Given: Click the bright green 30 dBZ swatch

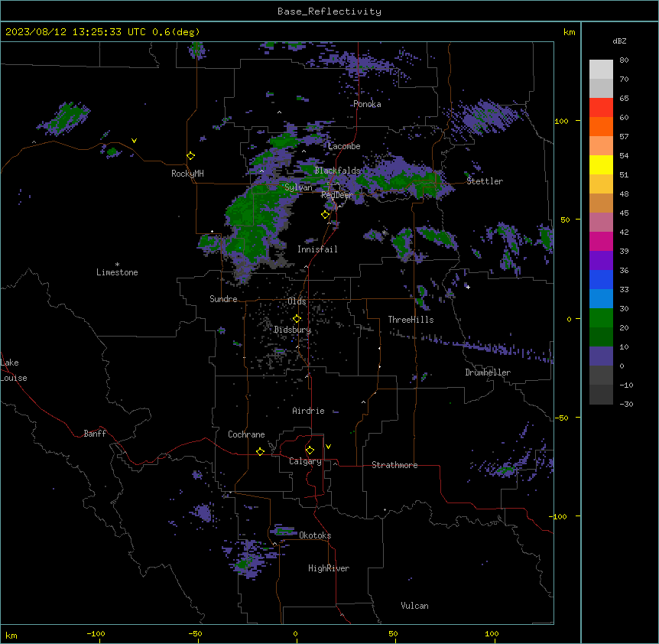Looking at the screenshot, I should (601, 318).
